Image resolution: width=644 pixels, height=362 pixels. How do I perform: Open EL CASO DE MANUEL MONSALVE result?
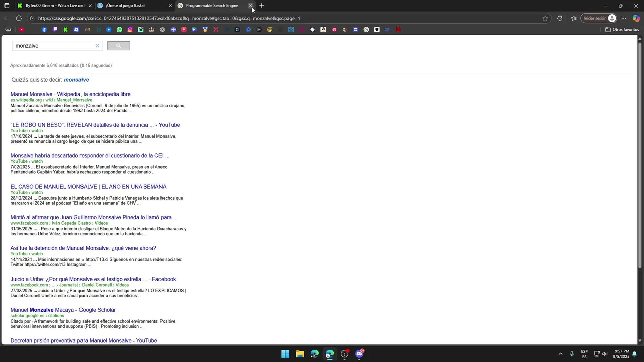pyautogui.click(x=88, y=187)
